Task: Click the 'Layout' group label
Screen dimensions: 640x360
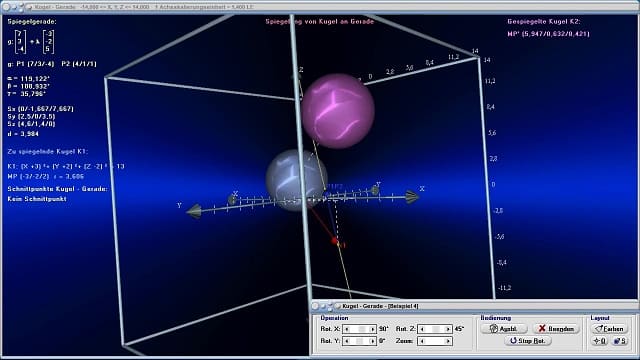Action: click(x=600, y=318)
